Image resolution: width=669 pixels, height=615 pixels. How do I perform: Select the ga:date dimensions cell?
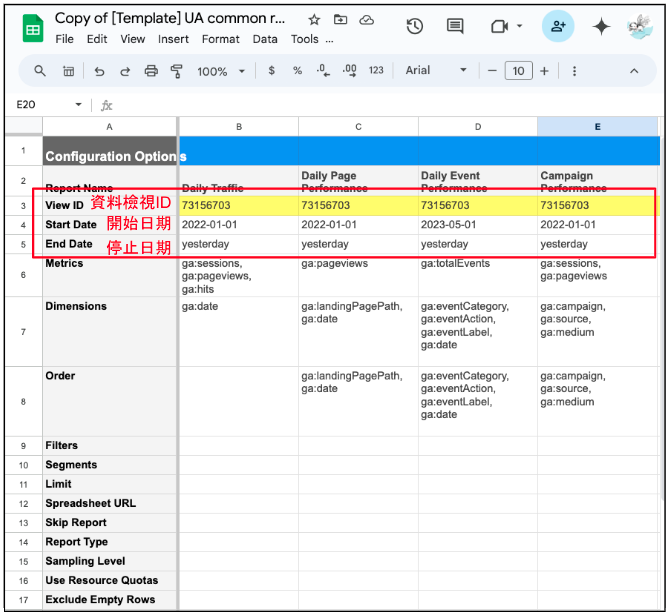(239, 332)
